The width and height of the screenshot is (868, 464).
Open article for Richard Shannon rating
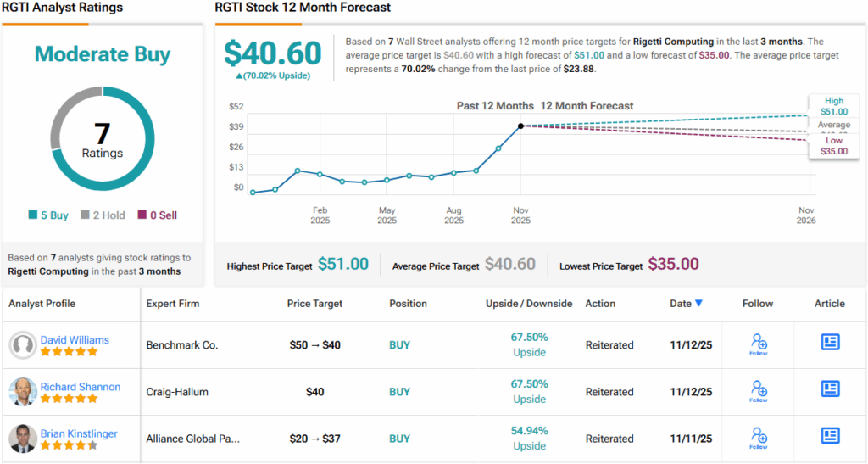pos(830,389)
